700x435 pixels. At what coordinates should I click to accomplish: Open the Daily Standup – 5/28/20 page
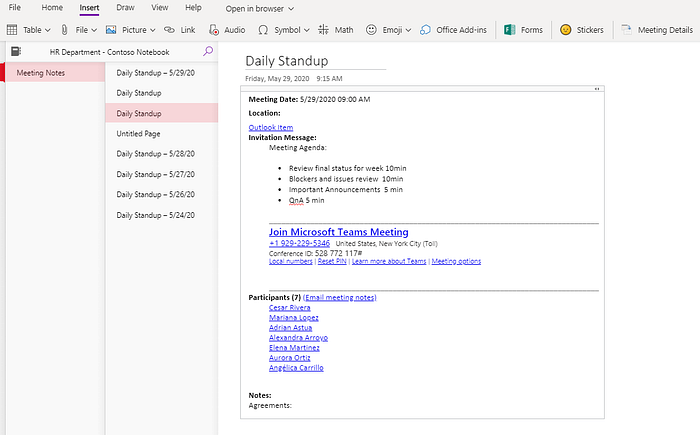(x=155, y=154)
